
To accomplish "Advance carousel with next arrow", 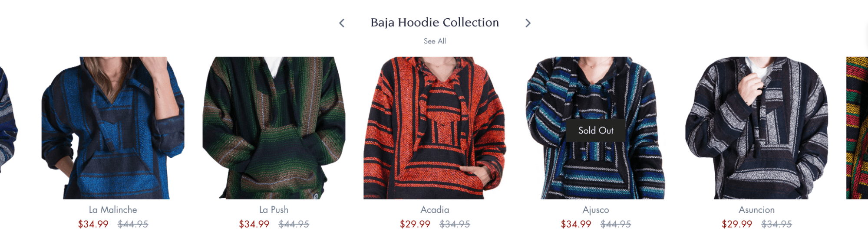I will pos(528,23).
